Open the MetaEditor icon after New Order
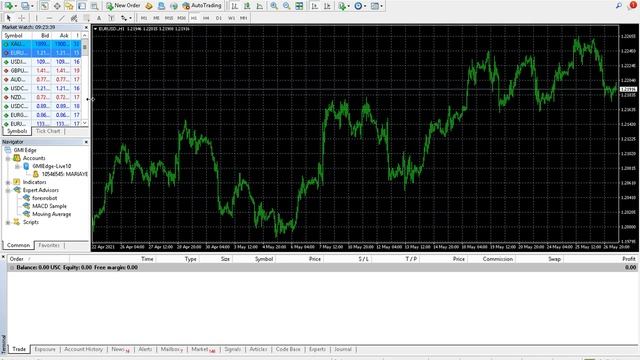Screen dimensions: 640x360 tap(149, 6)
